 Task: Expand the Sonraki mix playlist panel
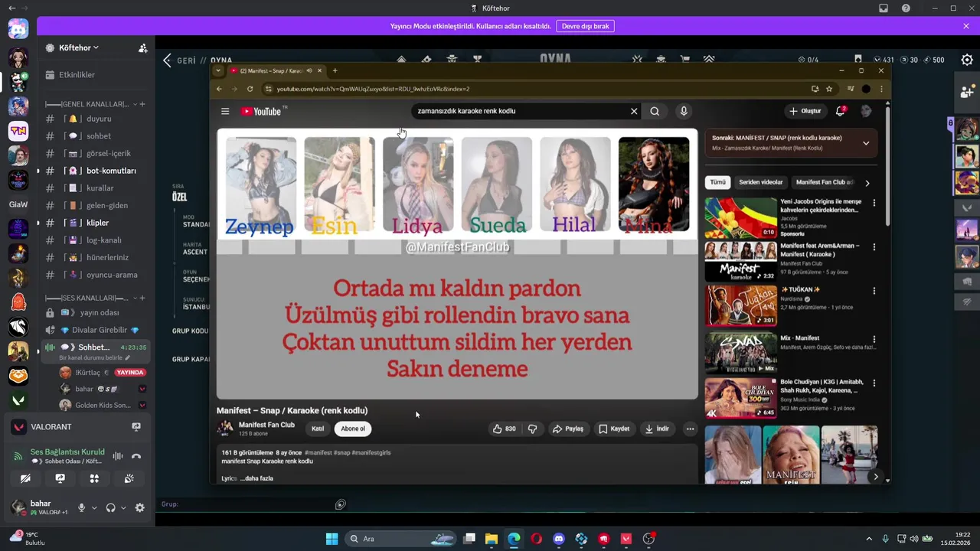(x=866, y=143)
